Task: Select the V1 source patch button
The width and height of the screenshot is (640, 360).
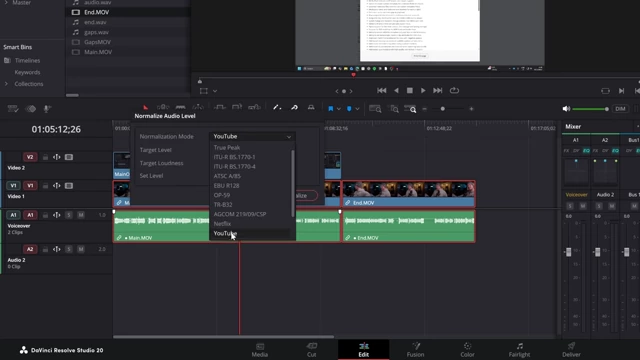Action: pos(13,186)
